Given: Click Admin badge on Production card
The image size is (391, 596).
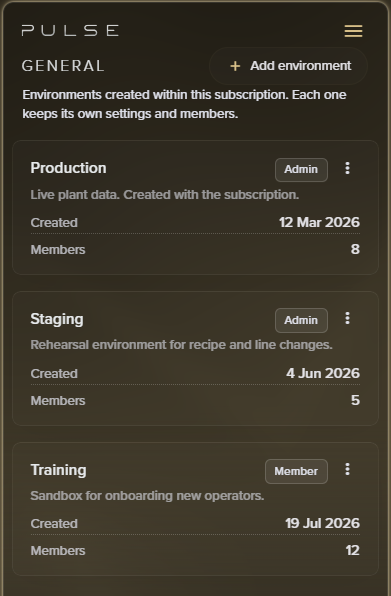Looking at the screenshot, I should (301, 170).
